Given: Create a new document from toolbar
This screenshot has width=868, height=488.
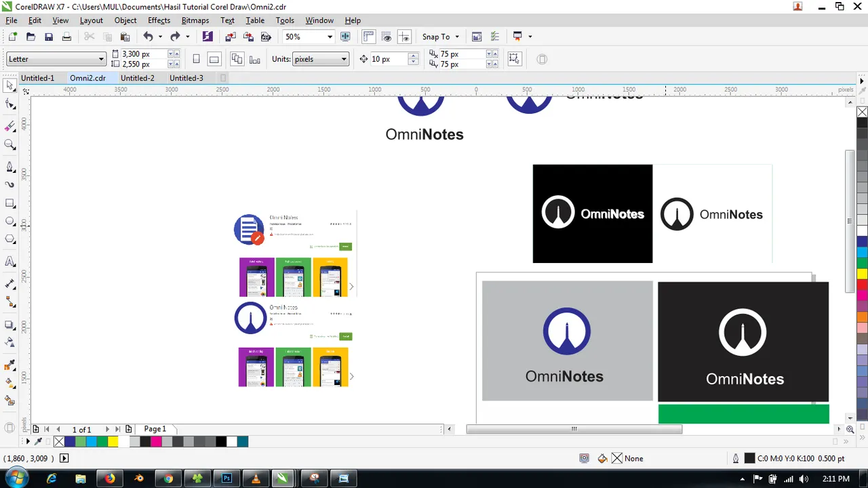Looking at the screenshot, I should 12,37.
